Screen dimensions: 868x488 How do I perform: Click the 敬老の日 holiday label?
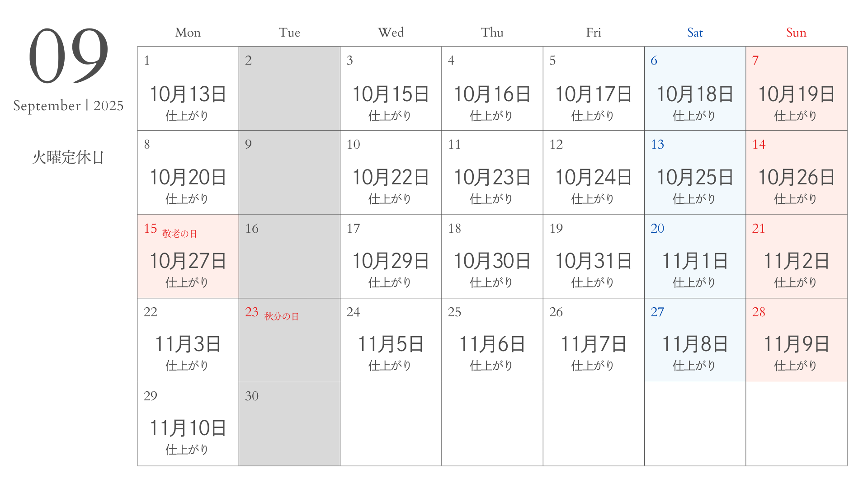click(179, 234)
